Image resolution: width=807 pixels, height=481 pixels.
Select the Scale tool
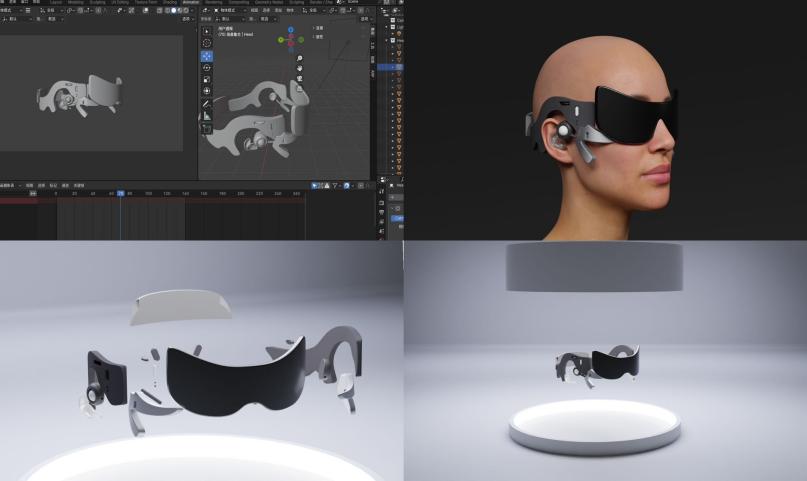(x=207, y=79)
